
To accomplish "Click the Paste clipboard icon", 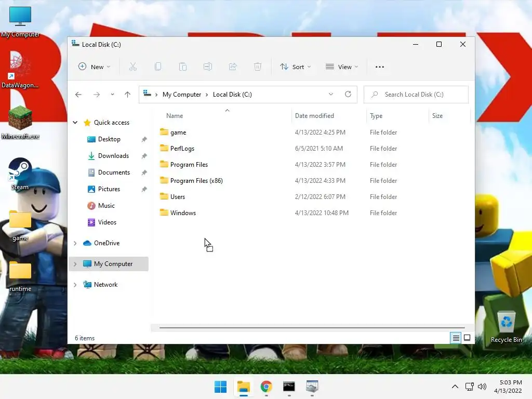I will (182, 67).
